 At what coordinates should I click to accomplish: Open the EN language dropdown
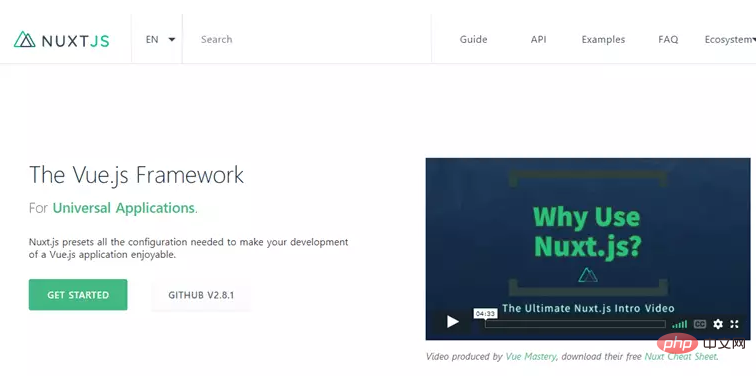[x=160, y=40]
